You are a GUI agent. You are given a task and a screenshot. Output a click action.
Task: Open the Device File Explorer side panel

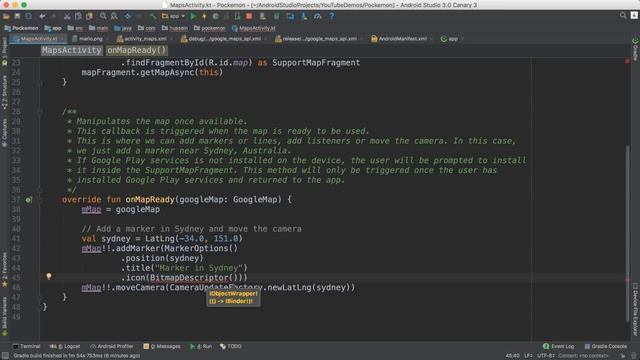(635, 309)
